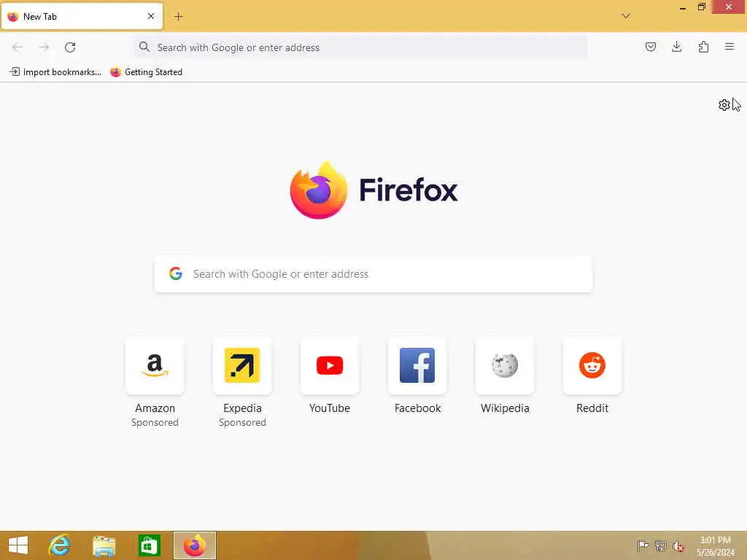Open the Downloads panel
The image size is (747, 560).
tap(676, 47)
